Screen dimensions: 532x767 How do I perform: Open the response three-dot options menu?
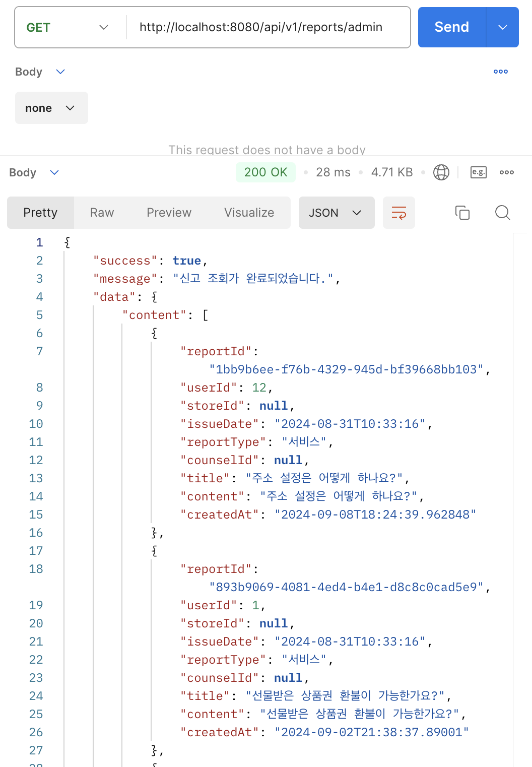(506, 172)
